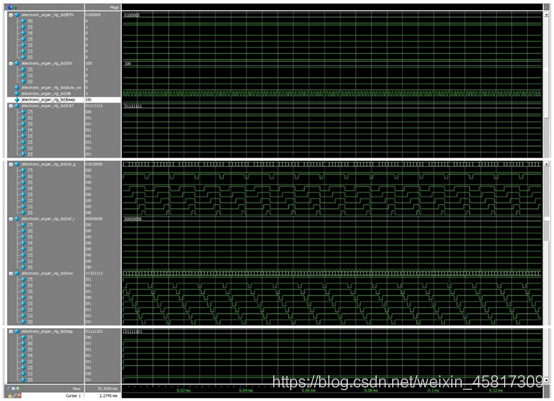Click the Cursor 1 time value field
This screenshot has width=554, height=401.
pyautogui.click(x=103, y=396)
